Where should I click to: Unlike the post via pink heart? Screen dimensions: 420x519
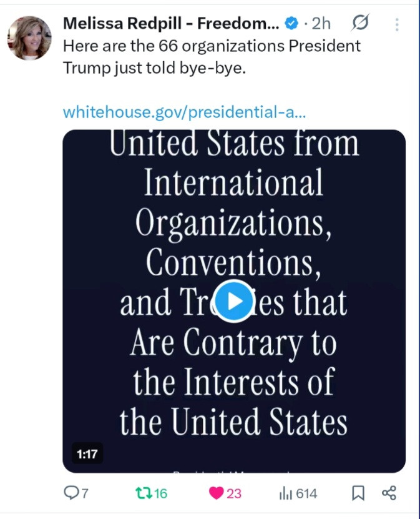coord(216,493)
